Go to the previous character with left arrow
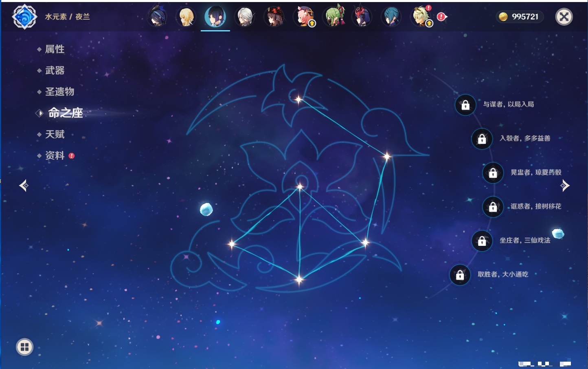 24,186
